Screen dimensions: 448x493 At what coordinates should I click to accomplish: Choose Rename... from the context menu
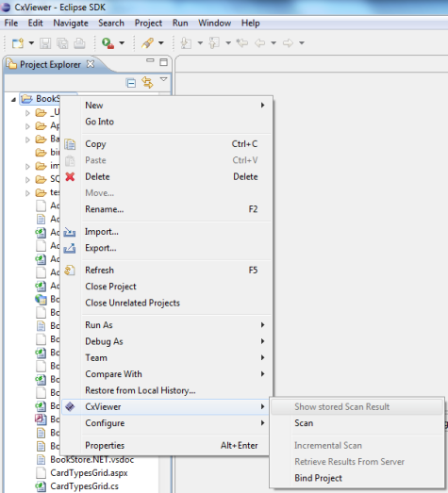pyautogui.click(x=167, y=209)
